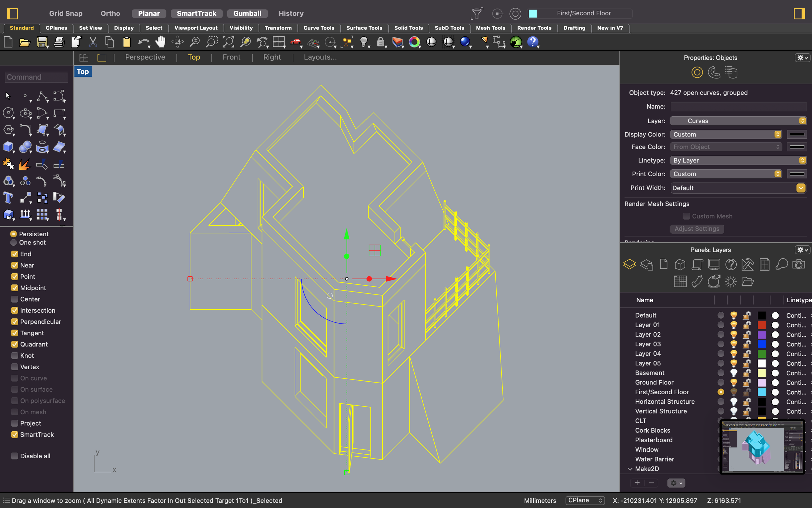Enable the Center object snap checkbox

14,299
